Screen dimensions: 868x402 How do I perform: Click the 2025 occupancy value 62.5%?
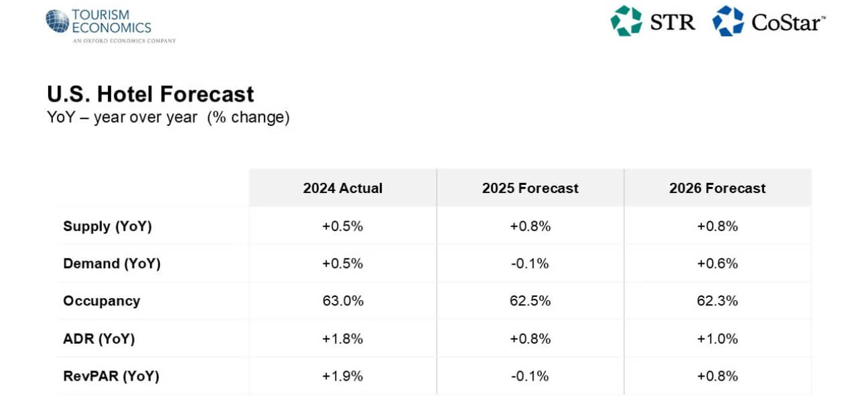coord(530,301)
